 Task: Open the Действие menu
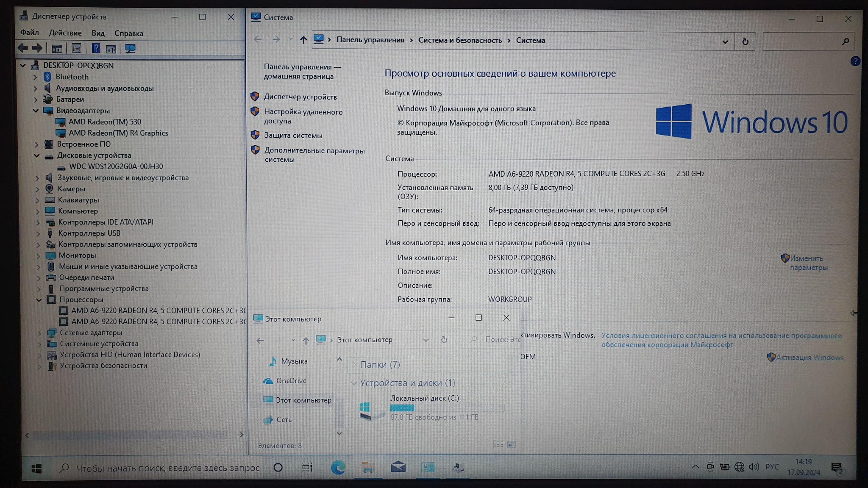click(x=65, y=33)
